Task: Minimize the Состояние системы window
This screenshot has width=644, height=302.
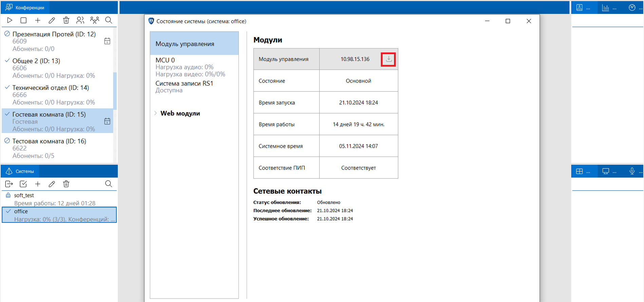Action: [x=487, y=21]
